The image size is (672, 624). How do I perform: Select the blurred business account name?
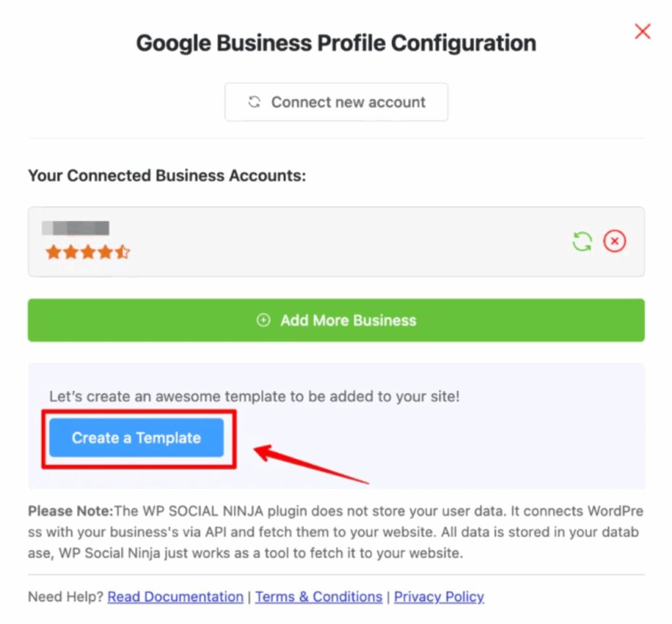(x=75, y=228)
